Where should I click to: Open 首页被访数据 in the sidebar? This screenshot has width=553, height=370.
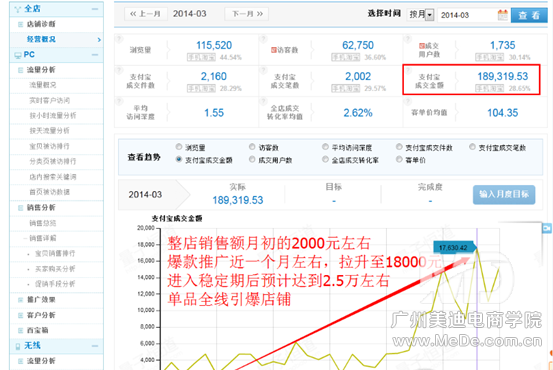(50, 192)
